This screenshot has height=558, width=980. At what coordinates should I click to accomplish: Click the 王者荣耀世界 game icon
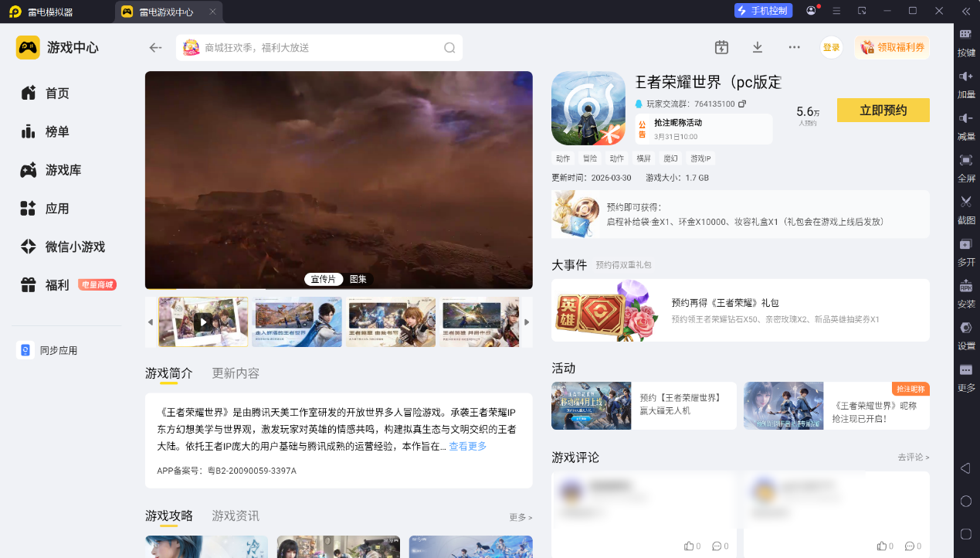tap(588, 108)
